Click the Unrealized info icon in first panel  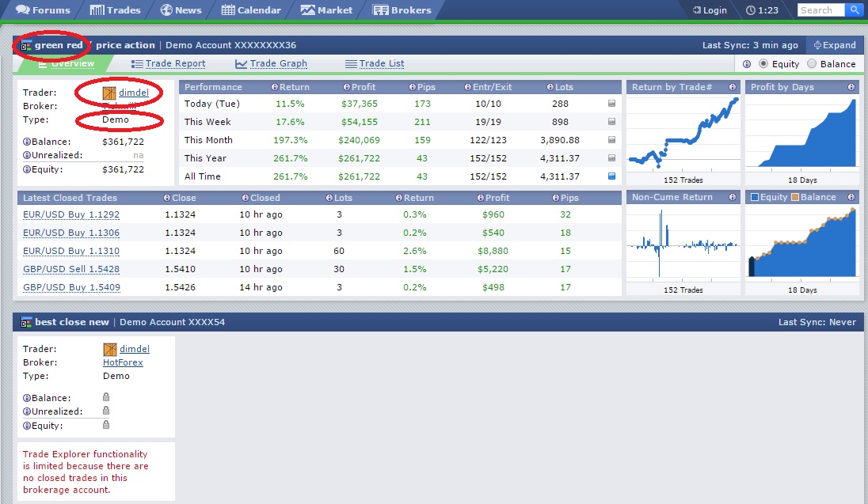27,155
